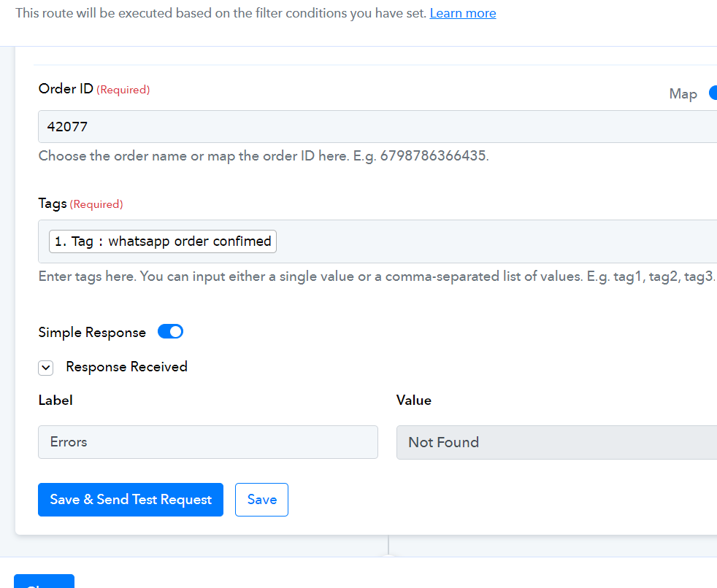Collapse the Response Received chevron
Image resolution: width=717 pixels, height=588 pixels.
click(46, 368)
